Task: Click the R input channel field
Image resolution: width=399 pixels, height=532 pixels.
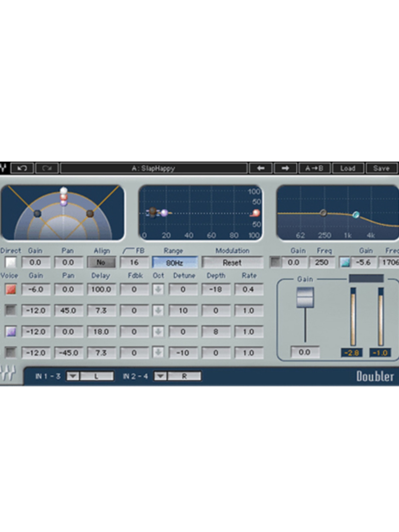Action: 184,376
